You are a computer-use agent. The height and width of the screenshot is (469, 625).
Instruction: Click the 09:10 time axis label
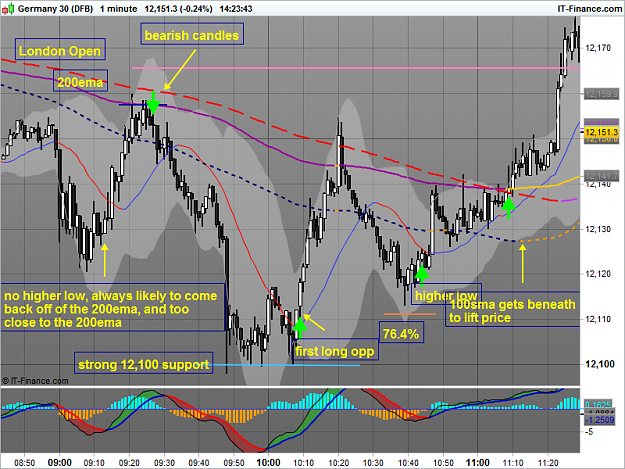tap(94, 463)
